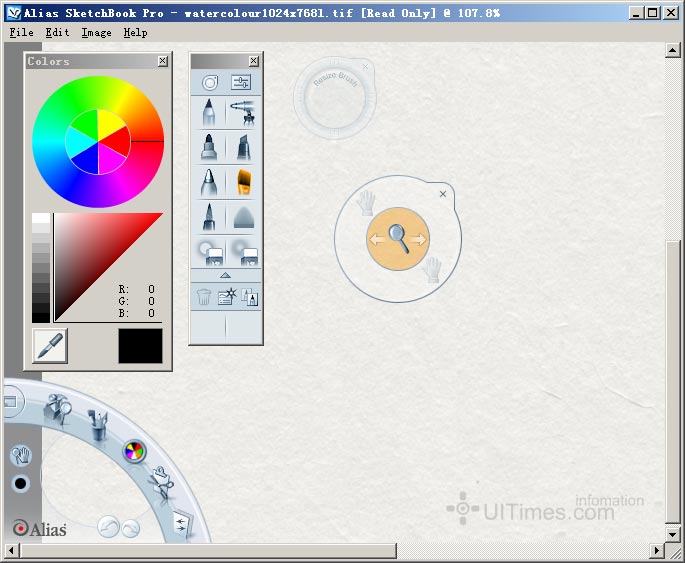Screen dimensions: 685x563
Task: Open the Image menu
Action: pyautogui.click(x=96, y=32)
